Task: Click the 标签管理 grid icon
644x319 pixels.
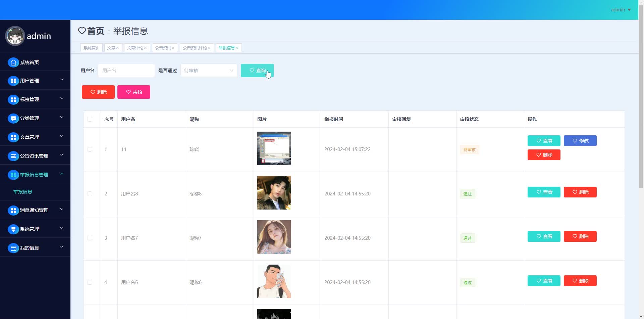Action: pyautogui.click(x=13, y=99)
